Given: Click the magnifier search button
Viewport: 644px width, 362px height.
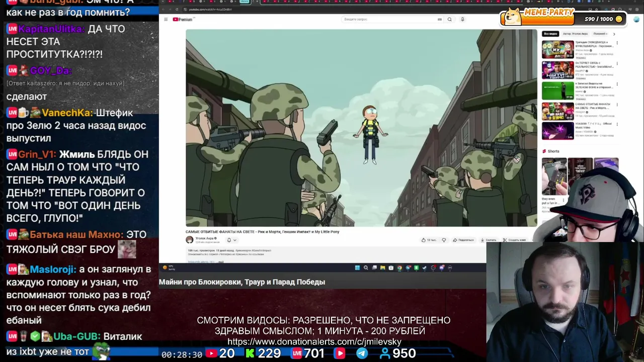Looking at the screenshot, I should click(449, 19).
